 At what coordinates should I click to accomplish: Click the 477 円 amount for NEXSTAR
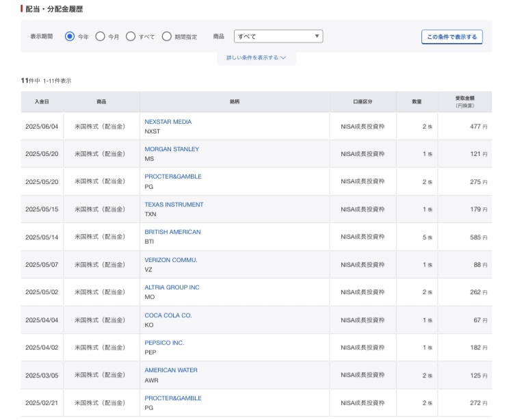[x=479, y=127]
